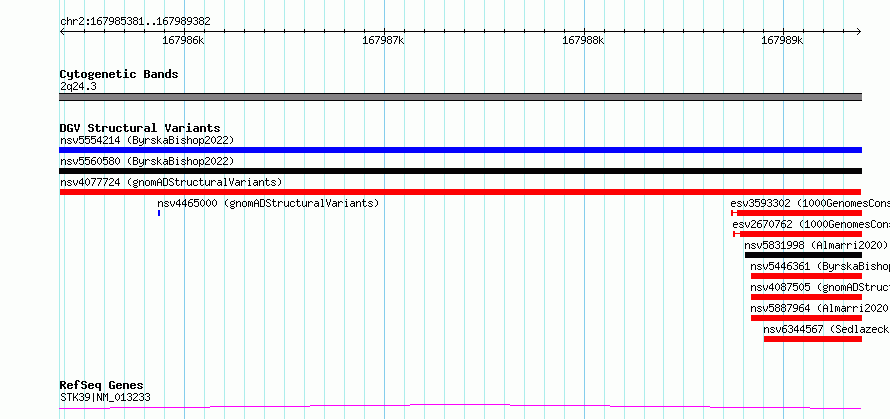Open nsv5560580 (ByrskaBishop2022) label

point(147,161)
